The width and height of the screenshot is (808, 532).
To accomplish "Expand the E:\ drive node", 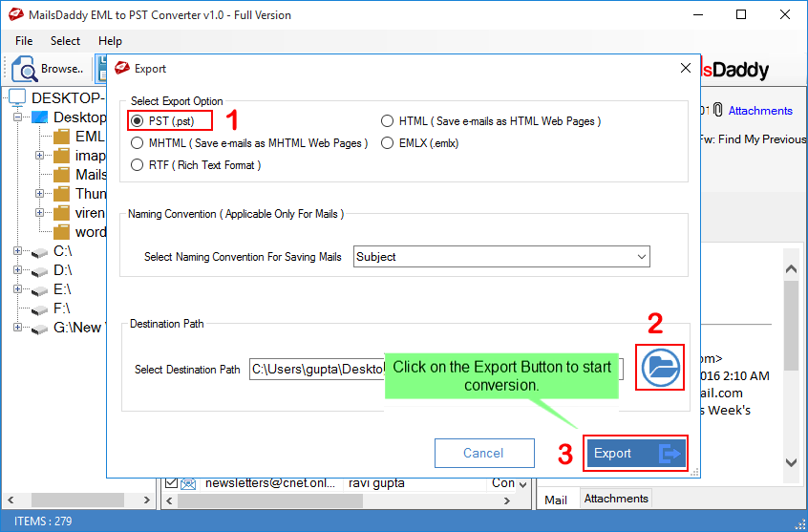I will 17,288.
